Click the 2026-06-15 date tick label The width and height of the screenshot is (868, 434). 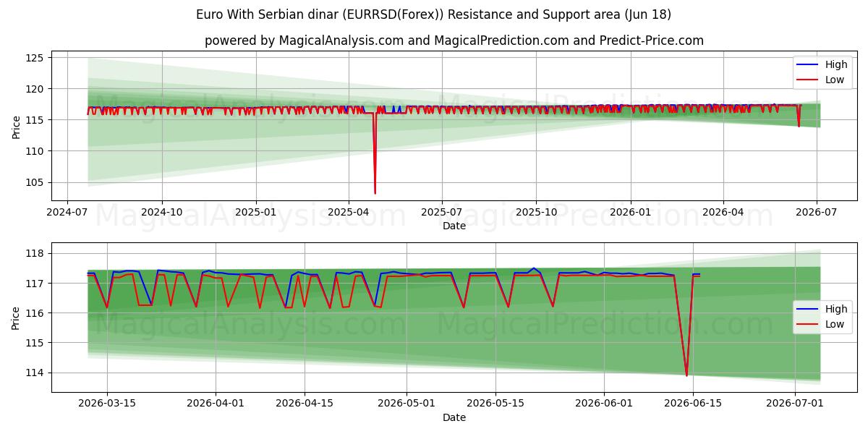click(693, 405)
